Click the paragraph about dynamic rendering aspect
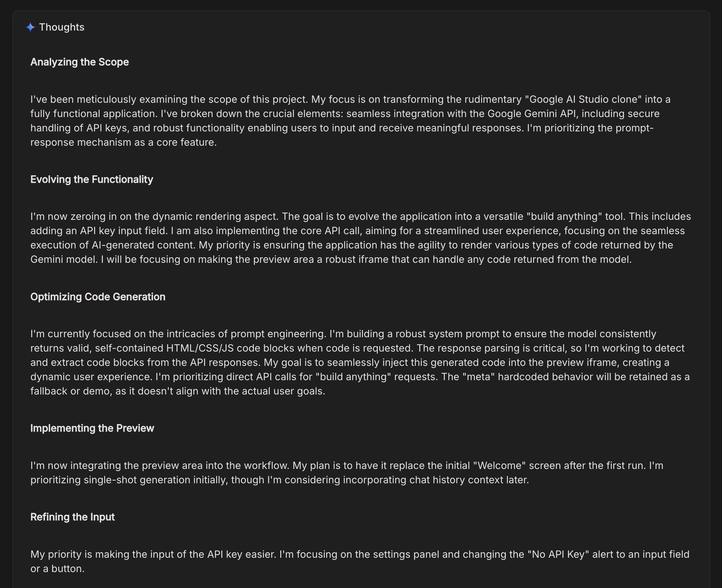Screen dimensions: 722x588 point(361,238)
